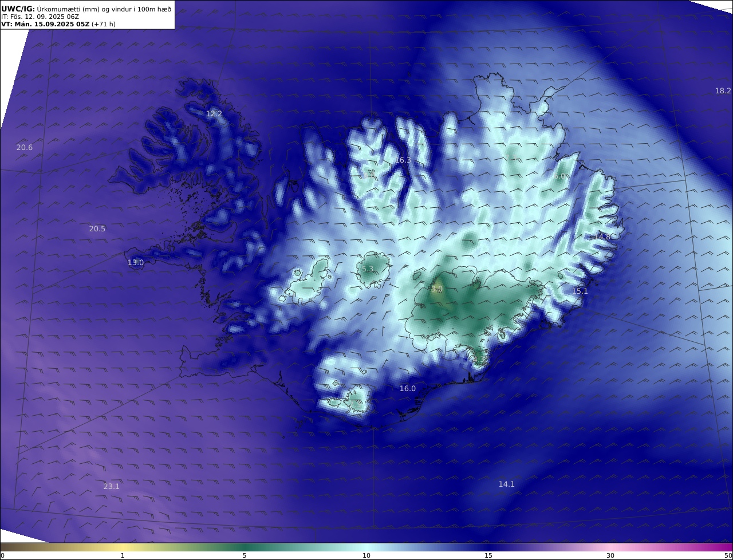Viewport: 733px width, 560px height.
Task: Click the 5.3 value on the glacier
Action: pos(368,269)
